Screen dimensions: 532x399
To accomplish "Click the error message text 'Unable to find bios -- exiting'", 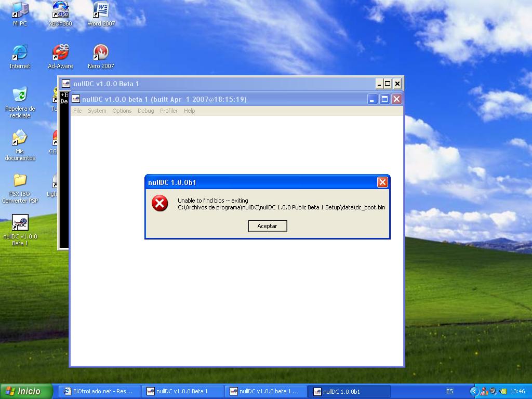I will pyautogui.click(x=212, y=201).
